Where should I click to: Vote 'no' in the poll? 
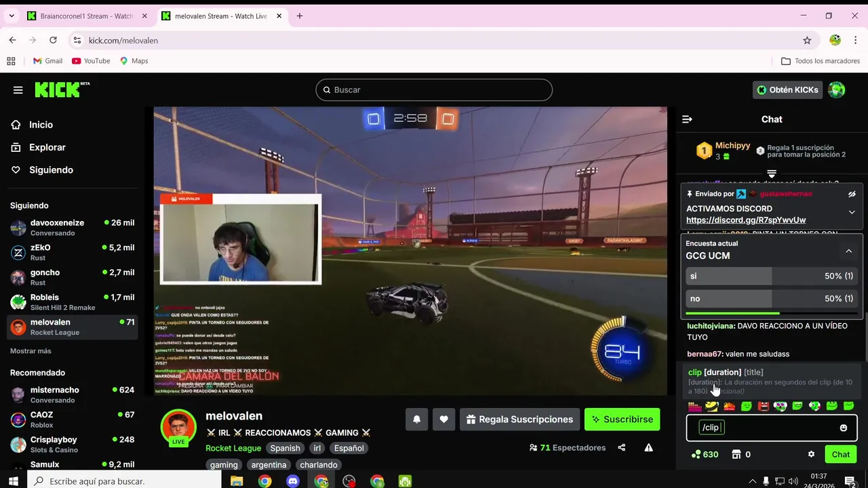click(771, 298)
